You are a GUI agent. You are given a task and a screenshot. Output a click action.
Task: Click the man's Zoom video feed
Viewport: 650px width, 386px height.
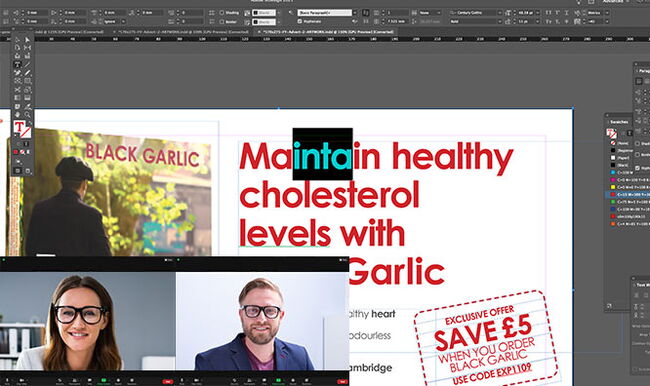pyautogui.click(x=262, y=321)
